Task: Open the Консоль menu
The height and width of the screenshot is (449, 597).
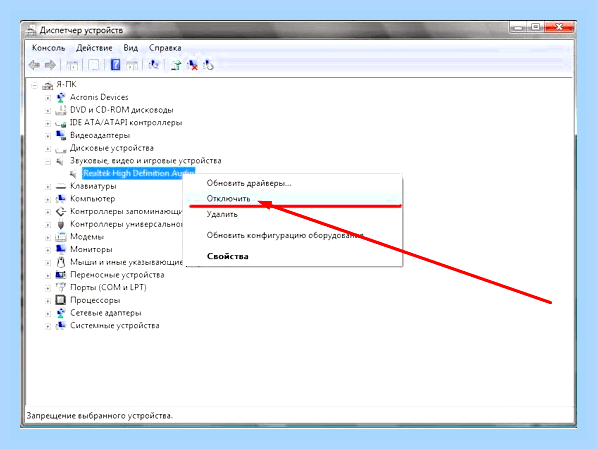Action: point(48,48)
